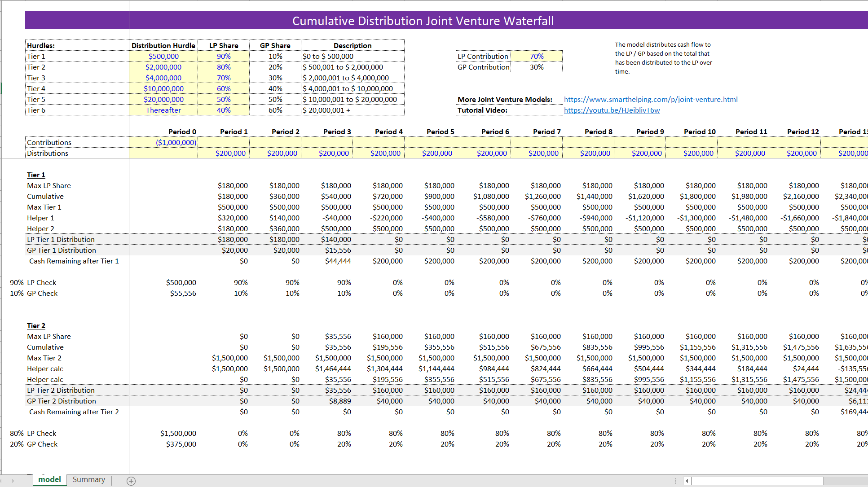
Task: Click the horizontal scrollbar left arrow
Action: (687, 481)
